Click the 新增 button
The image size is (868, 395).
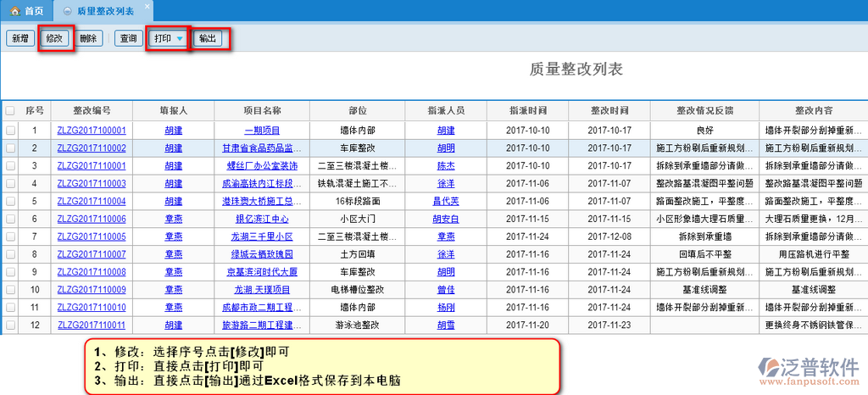click(x=20, y=39)
